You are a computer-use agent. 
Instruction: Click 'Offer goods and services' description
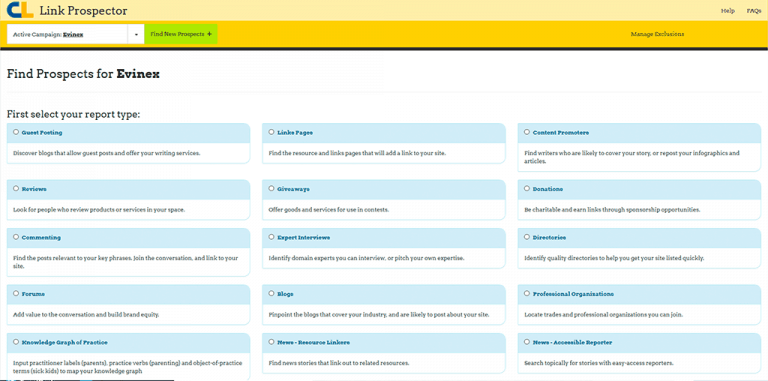point(329,210)
